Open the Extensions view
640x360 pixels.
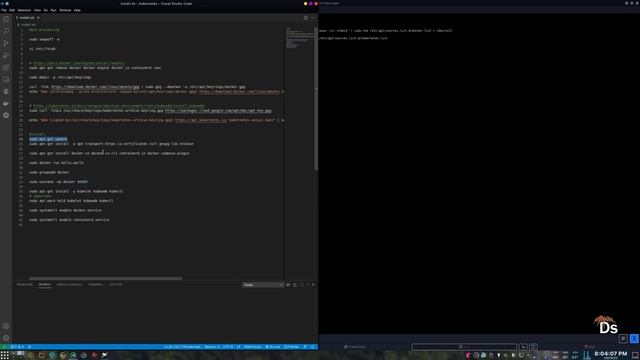6,67
